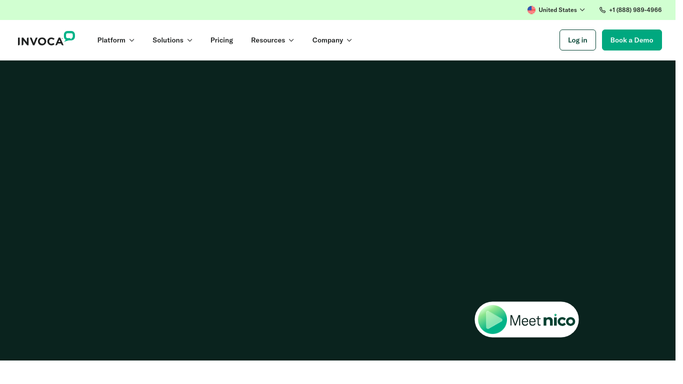Expand the Company menu
This screenshot has width=683, height=384.
[332, 40]
